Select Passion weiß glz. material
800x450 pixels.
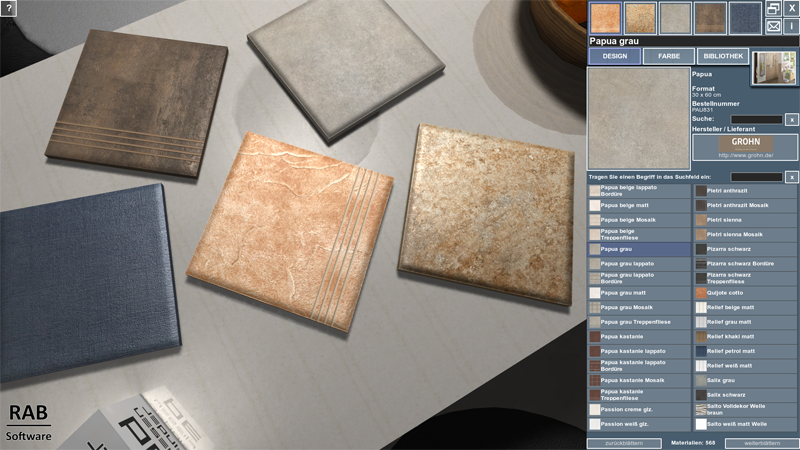click(639, 424)
